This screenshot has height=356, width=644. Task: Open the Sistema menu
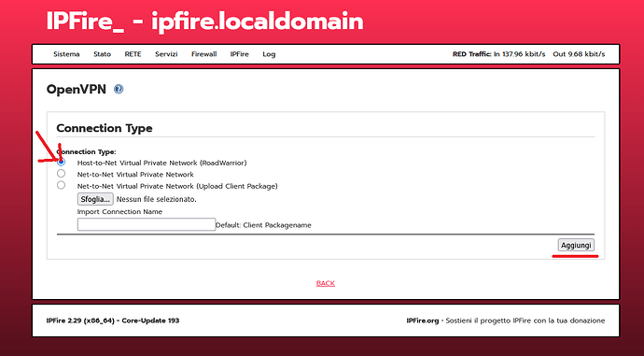tap(66, 54)
